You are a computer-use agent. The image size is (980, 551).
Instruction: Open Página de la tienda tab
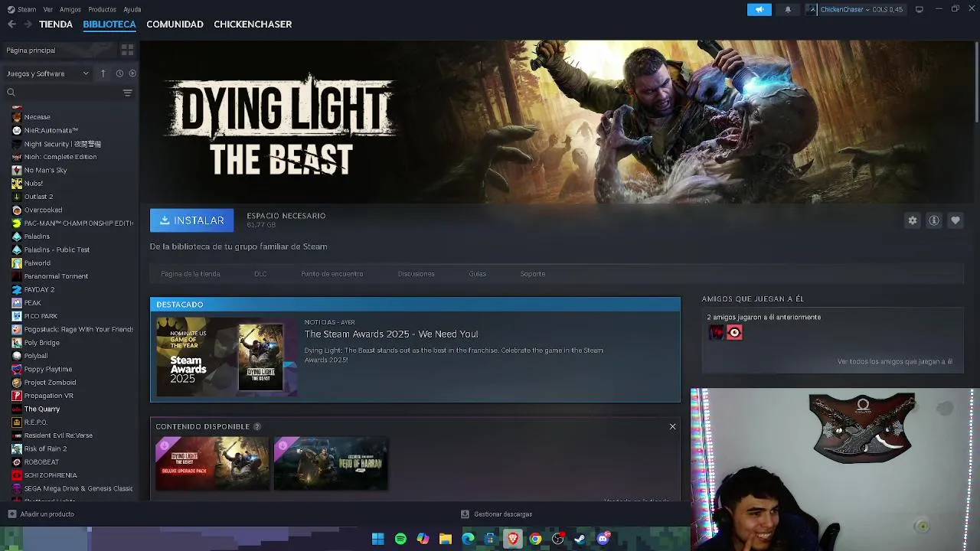(x=191, y=274)
